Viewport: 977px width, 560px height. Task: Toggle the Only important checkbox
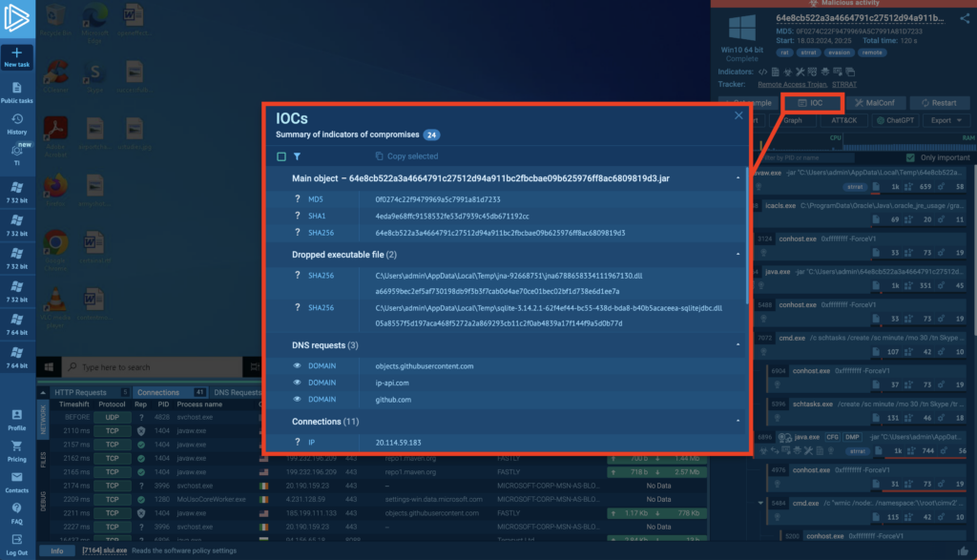pyautogui.click(x=909, y=157)
